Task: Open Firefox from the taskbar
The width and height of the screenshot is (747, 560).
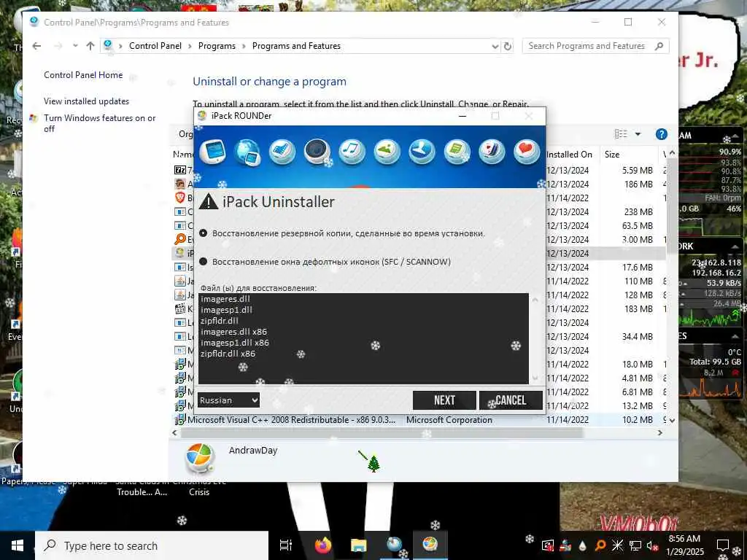Action: (x=323, y=545)
